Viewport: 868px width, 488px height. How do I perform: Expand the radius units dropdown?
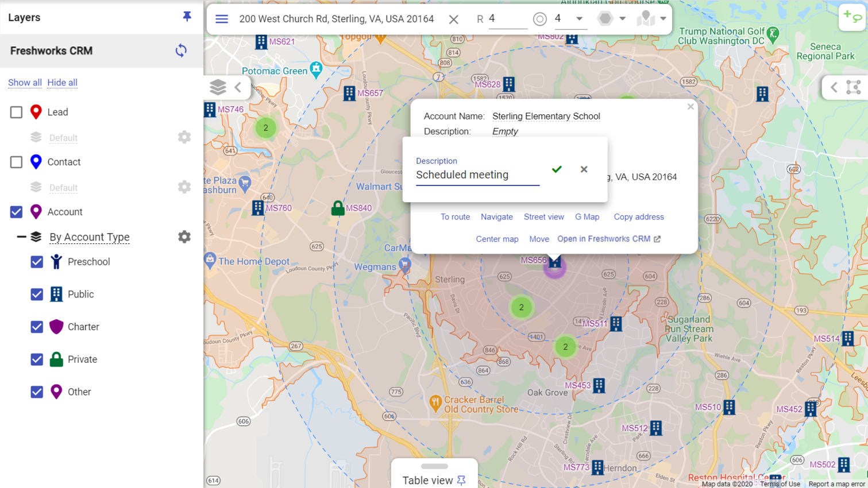click(x=578, y=18)
